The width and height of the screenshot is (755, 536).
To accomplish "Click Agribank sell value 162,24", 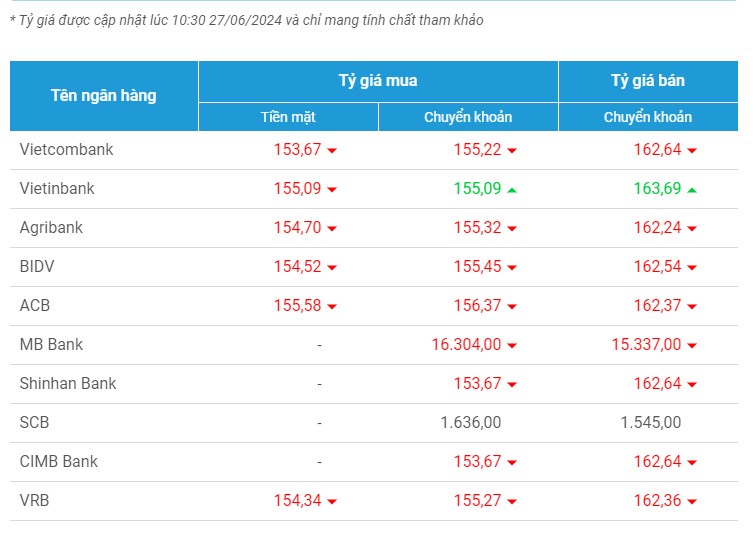I will 658,228.
